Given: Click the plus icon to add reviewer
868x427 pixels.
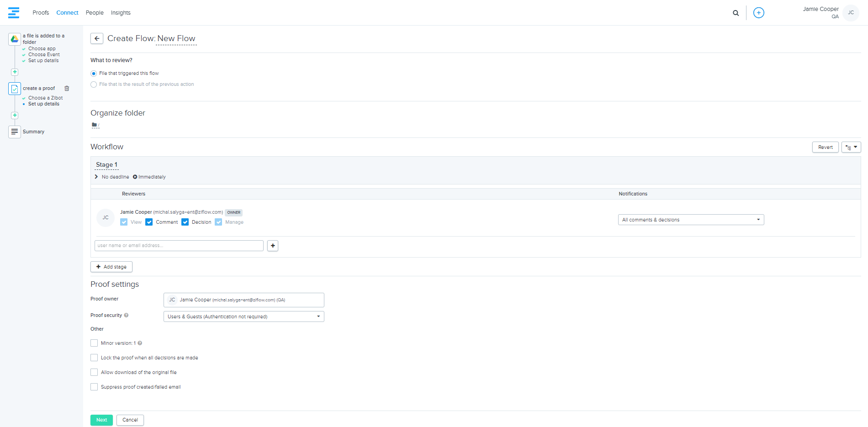Looking at the screenshot, I should (273, 246).
